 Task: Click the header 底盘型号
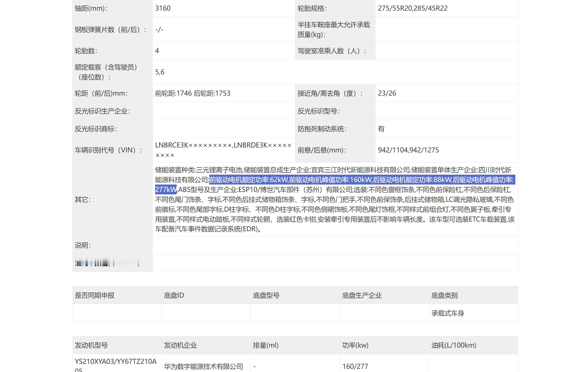click(266, 295)
